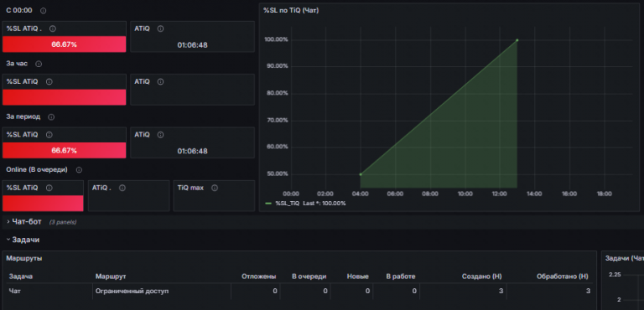This screenshot has width=644, height=310.
Task: Sort table by Маршрут column header
Action: pyautogui.click(x=111, y=276)
